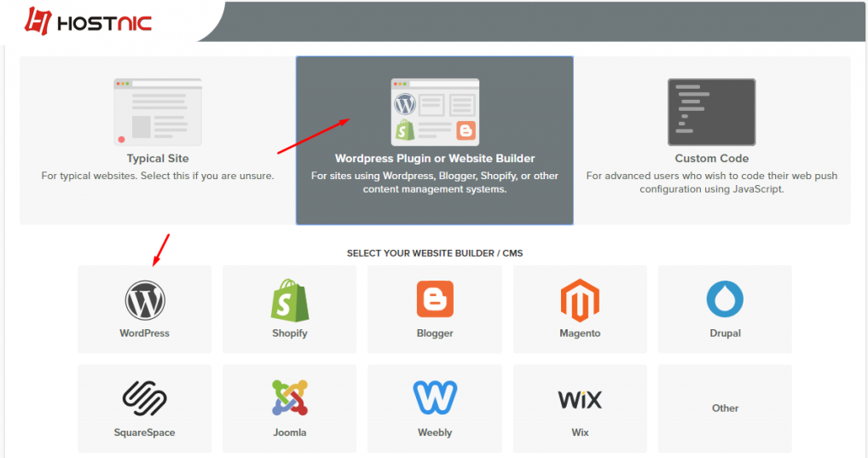Pick the Other CMS option

point(725,409)
